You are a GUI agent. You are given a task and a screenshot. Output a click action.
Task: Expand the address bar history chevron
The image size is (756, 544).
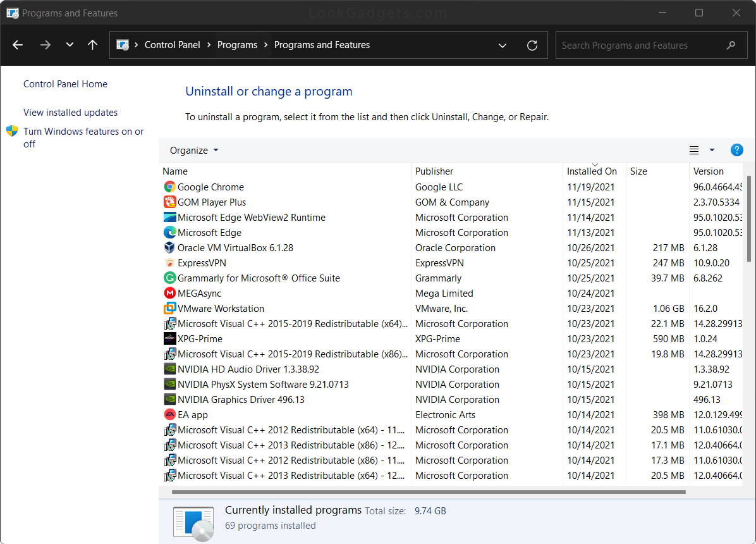(503, 45)
